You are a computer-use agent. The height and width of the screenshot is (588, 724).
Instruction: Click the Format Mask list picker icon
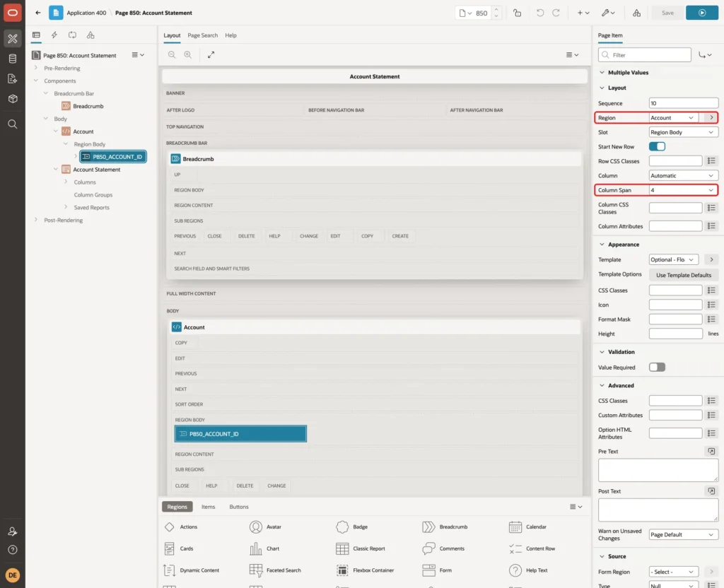(711, 319)
